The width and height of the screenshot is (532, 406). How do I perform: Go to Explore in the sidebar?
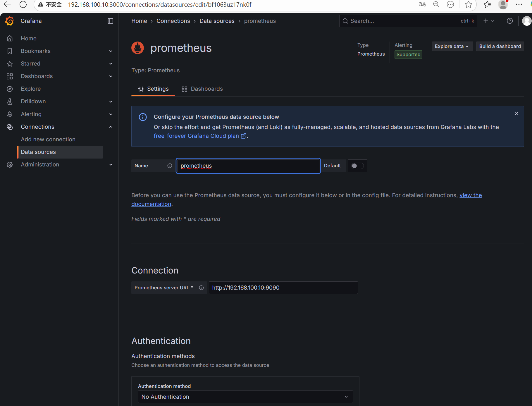pos(31,89)
